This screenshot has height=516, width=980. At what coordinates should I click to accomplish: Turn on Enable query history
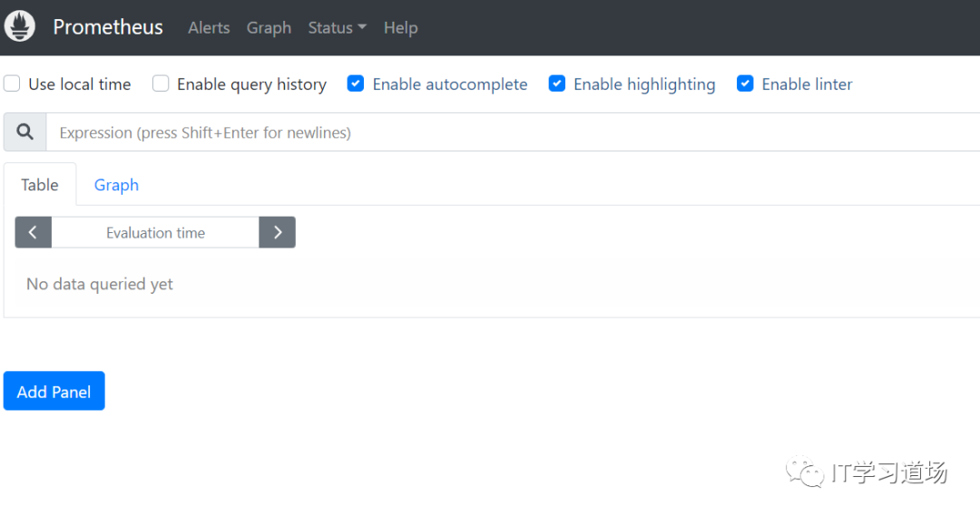[161, 84]
